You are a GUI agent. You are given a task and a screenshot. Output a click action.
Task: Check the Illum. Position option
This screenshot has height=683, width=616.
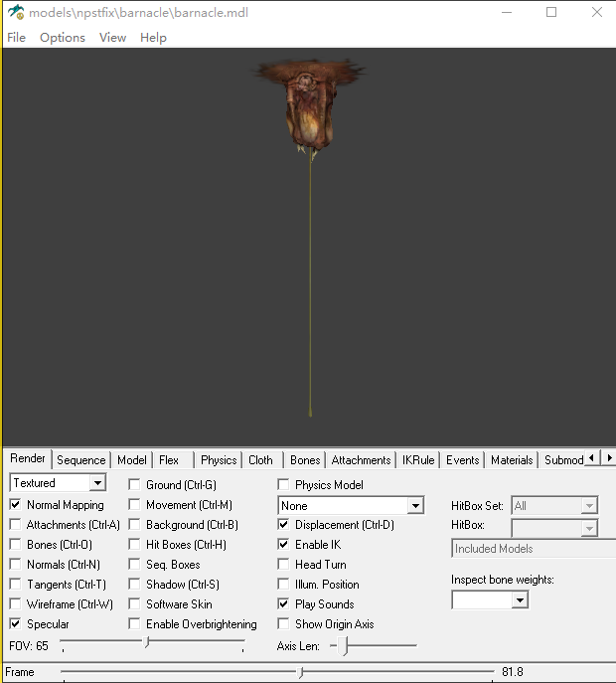pyautogui.click(x=283, y=585)
